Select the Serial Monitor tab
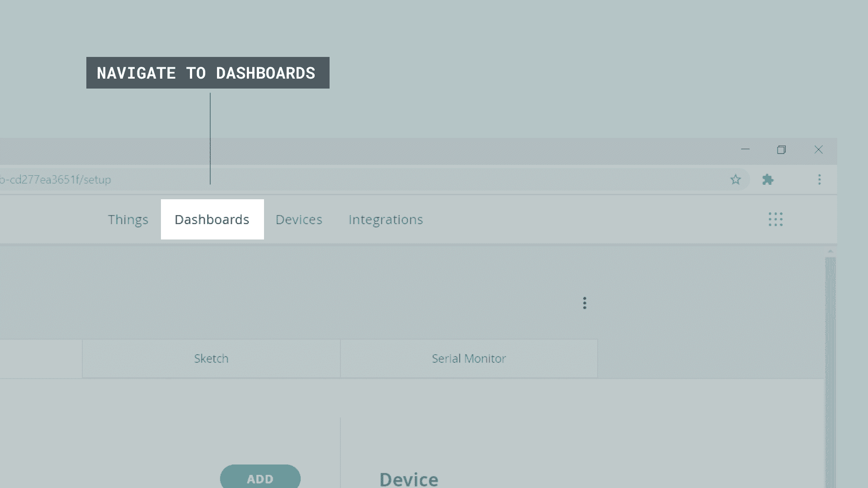 [469, 359]
